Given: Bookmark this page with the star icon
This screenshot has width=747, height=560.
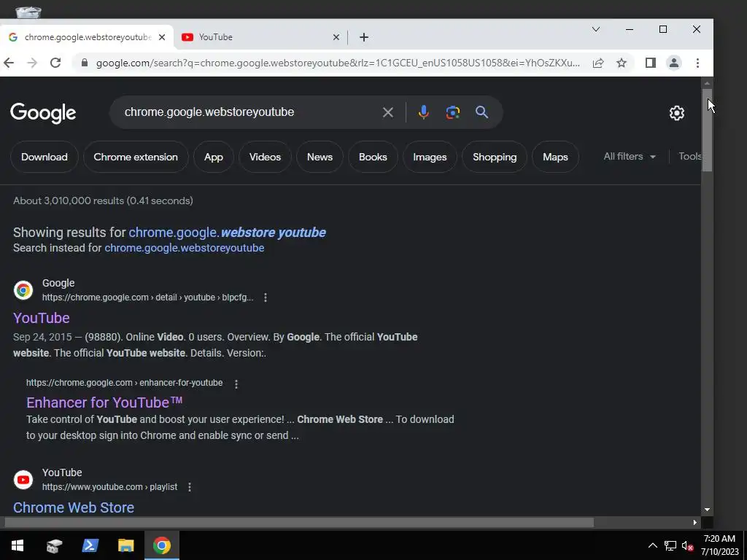Looking at the screenshot, I should [622, 63].
